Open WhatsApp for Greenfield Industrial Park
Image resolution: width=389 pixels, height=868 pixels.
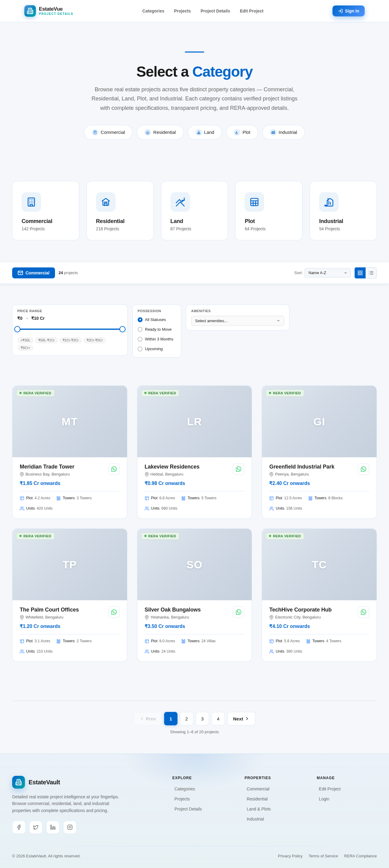[x=363, y=469]
